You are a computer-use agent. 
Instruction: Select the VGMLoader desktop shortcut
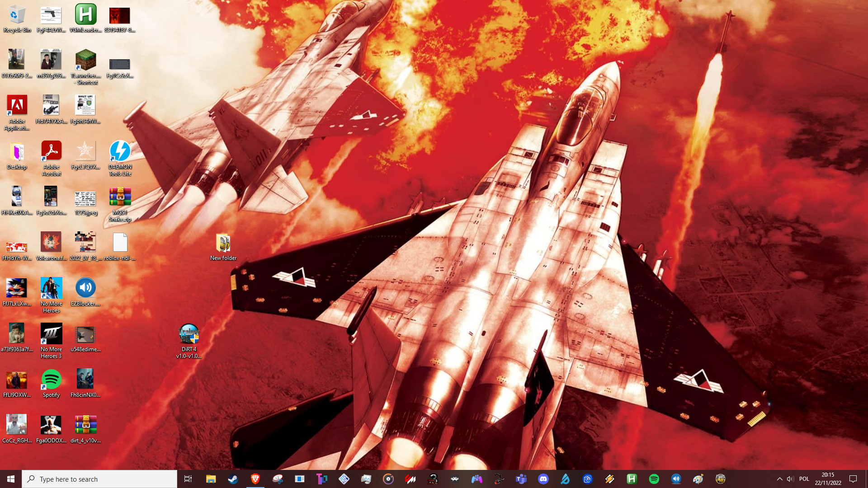coord(85,19)
